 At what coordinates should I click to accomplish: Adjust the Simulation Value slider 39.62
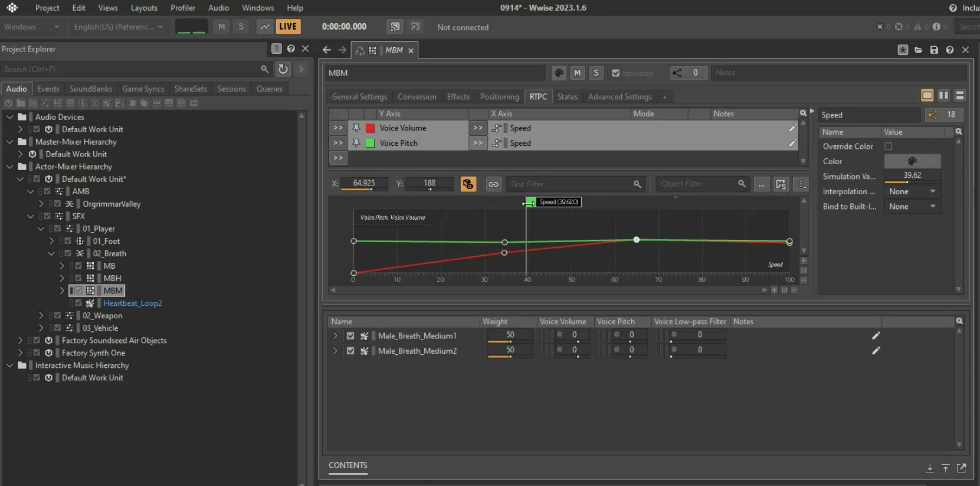(912, 176)
